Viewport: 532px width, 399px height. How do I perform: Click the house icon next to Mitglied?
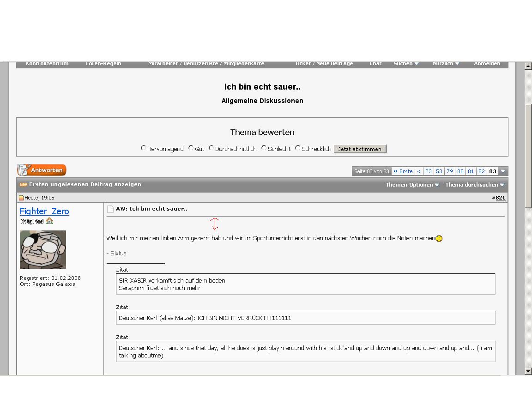point(49,221)
